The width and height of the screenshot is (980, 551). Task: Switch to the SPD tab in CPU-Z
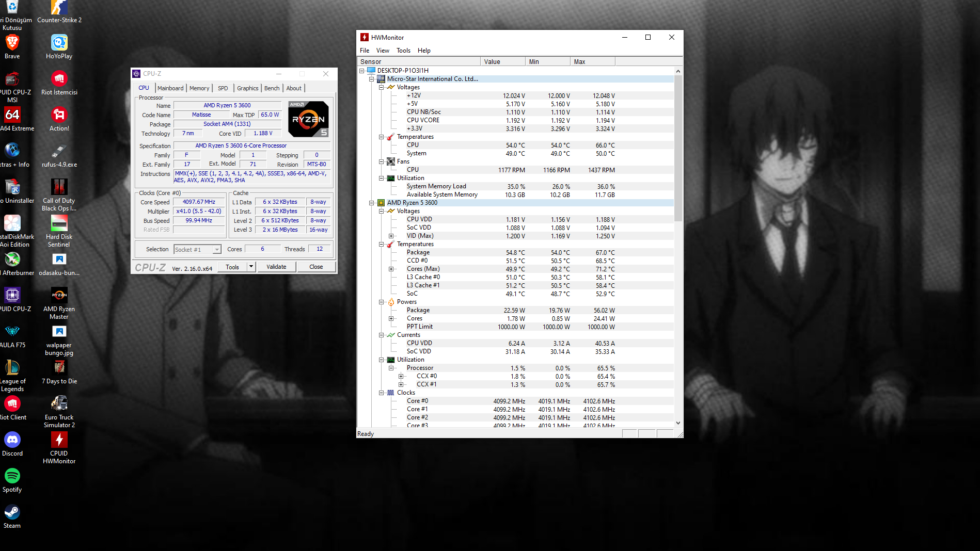click(x=223, y=88)
